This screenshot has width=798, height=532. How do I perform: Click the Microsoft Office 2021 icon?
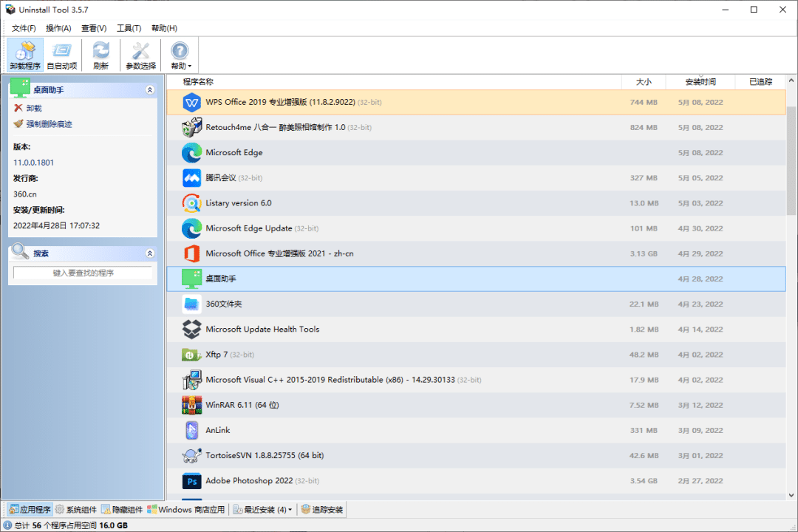pos(191,253)
